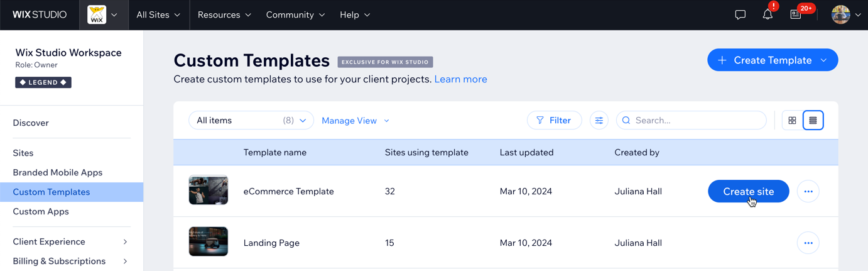The width and height of the screenshot is (868, 271).
Task: Click Mar 10, 2024 in eCommerce Template row
Action: (526, 191)
